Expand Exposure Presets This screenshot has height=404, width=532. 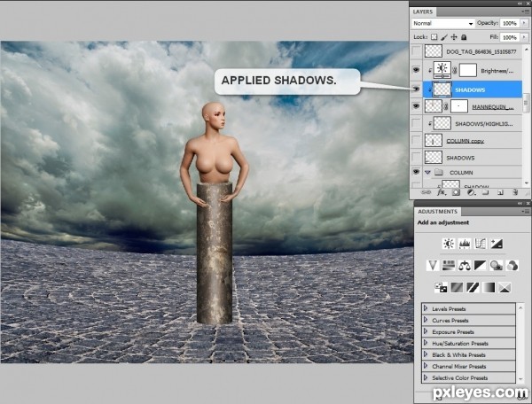pyautogui.click(x=426, y=331)
